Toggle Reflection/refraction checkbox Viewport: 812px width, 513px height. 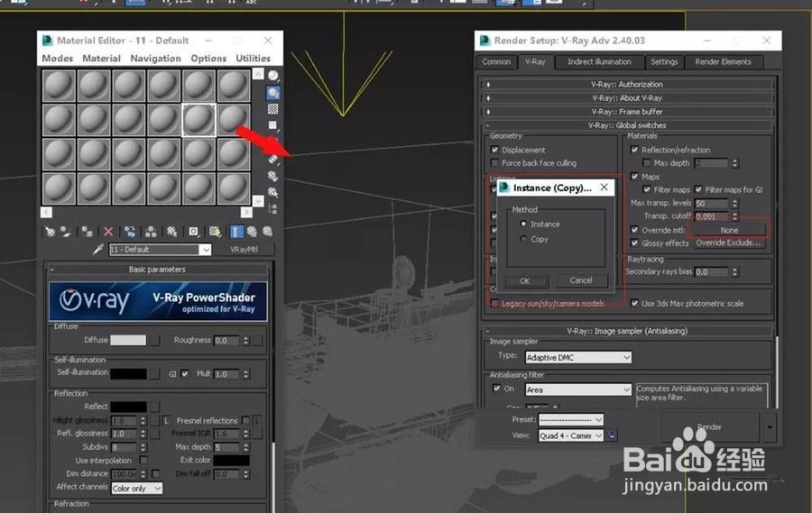[634, 151]
